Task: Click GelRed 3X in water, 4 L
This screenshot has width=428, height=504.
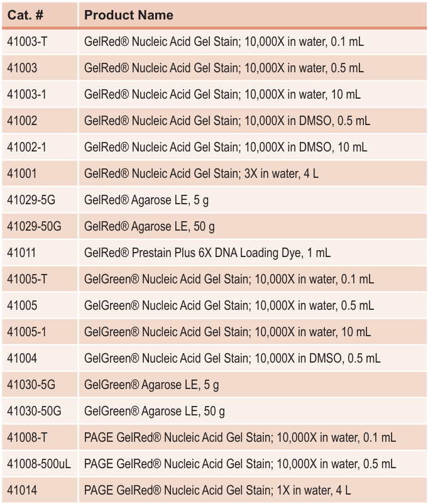Action: pyautogui.click(x=201, y=173)
